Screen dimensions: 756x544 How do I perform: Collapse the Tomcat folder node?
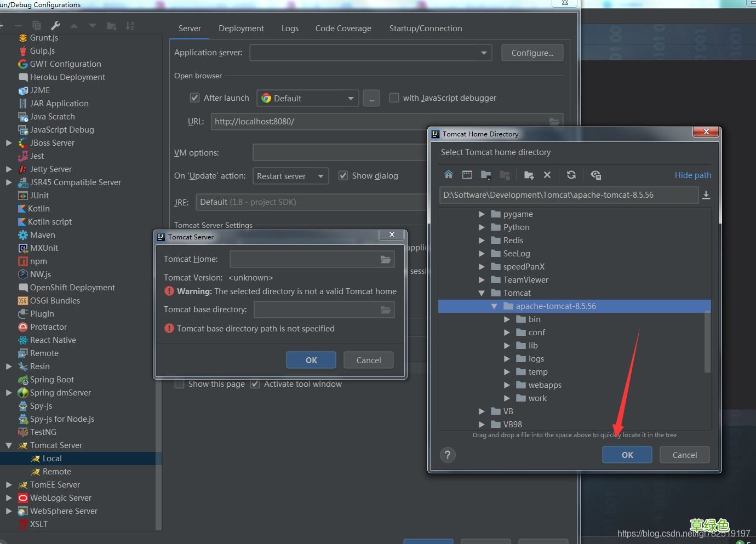(482, 293)
